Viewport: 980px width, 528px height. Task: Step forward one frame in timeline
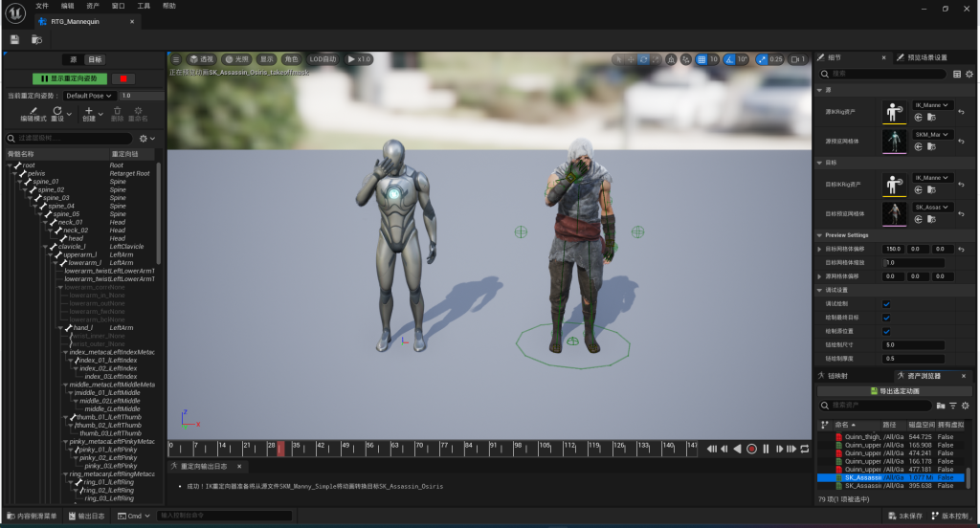779,449
